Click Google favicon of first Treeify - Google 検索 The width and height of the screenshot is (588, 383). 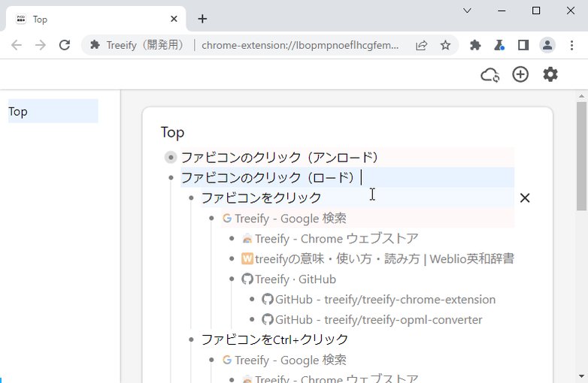point(227,219)
